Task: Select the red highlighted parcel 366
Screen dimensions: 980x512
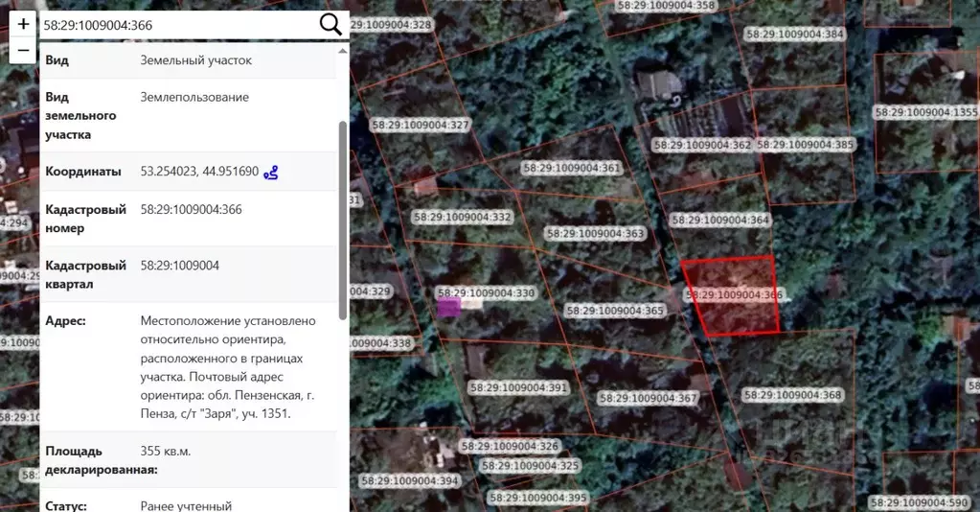Action: [x=735, y=295]
